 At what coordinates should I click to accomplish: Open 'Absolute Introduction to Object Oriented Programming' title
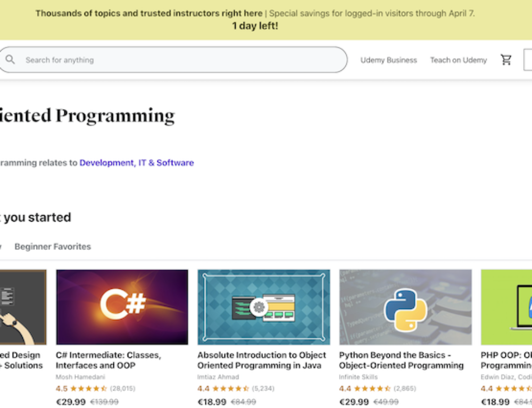(262, 360)
